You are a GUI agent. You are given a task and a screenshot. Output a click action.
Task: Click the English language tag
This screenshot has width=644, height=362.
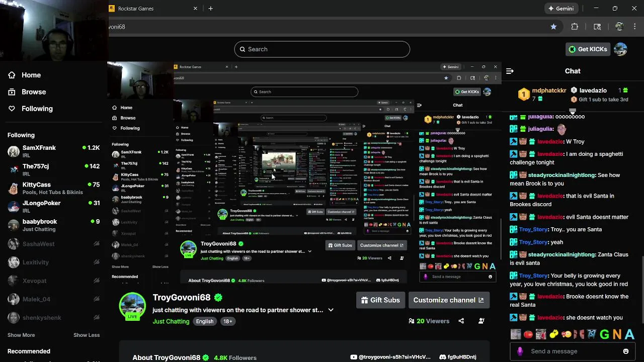205,321
